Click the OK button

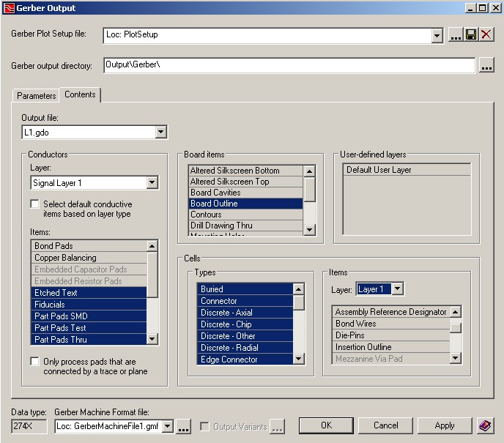point(326,425)
